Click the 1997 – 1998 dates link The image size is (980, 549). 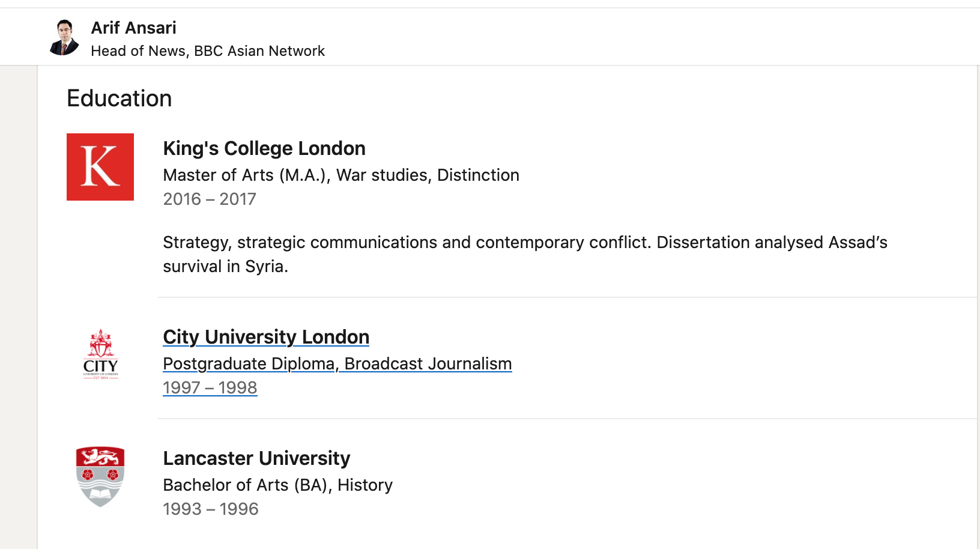tap(210, 388)
